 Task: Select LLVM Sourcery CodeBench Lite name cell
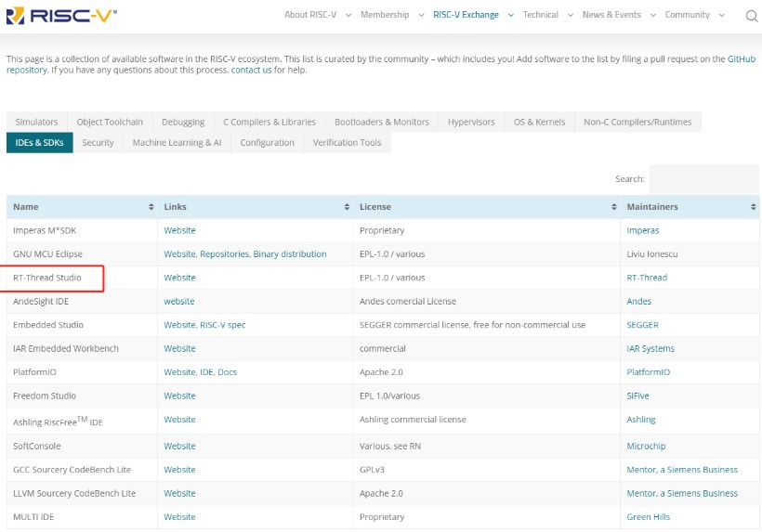(x=82, y=493)
